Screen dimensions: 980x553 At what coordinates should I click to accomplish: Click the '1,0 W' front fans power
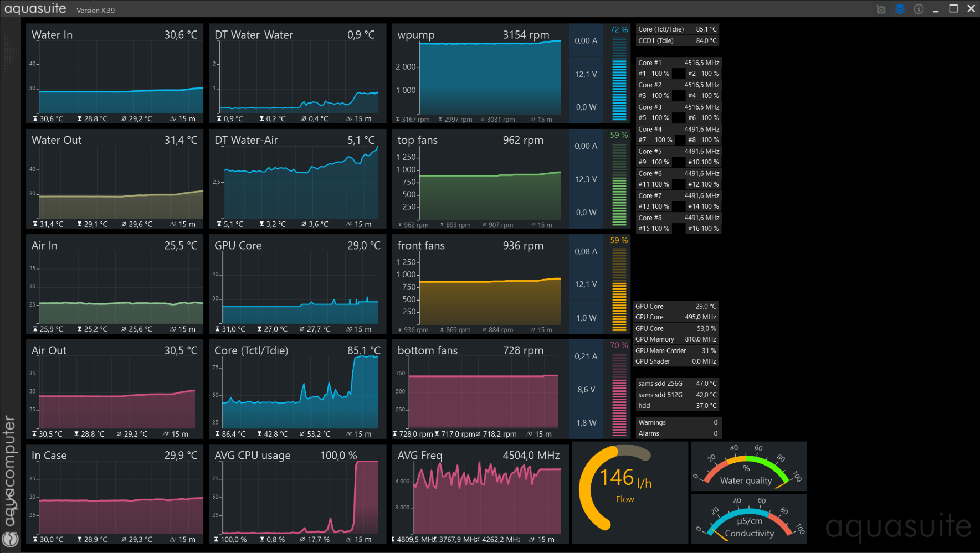pyautogui.click(x=586, y=318)
